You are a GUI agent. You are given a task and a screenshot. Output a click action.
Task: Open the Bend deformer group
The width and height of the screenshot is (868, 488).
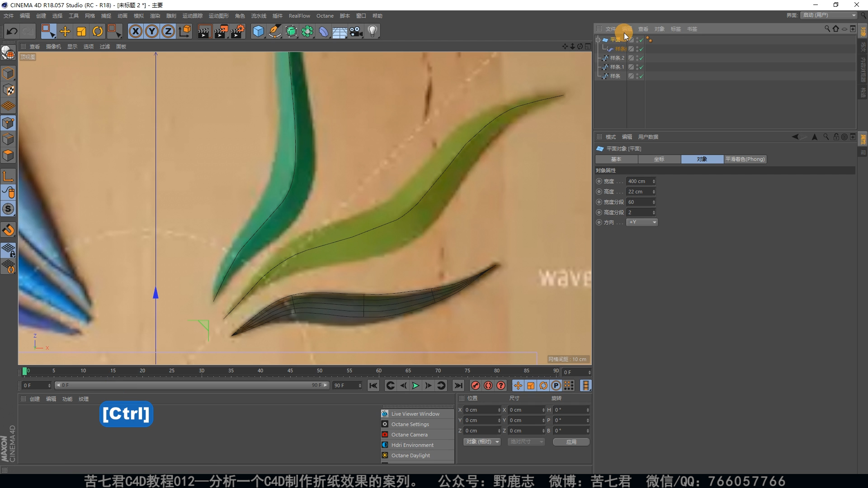pyautogui.click(x=324, y=31)
